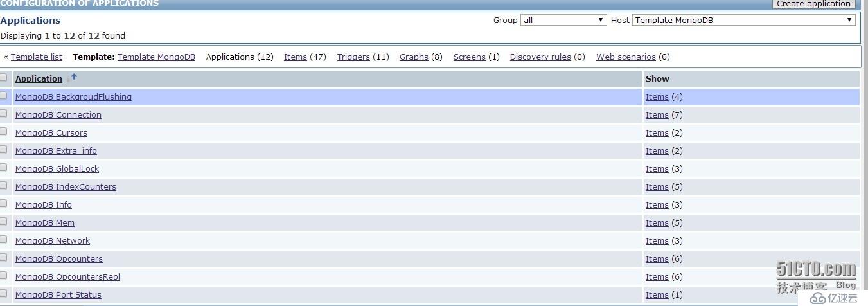The image size is (868, 306).
Task: Show Items for MongoDB BackgroudFlushing
Action: (657, 96)
